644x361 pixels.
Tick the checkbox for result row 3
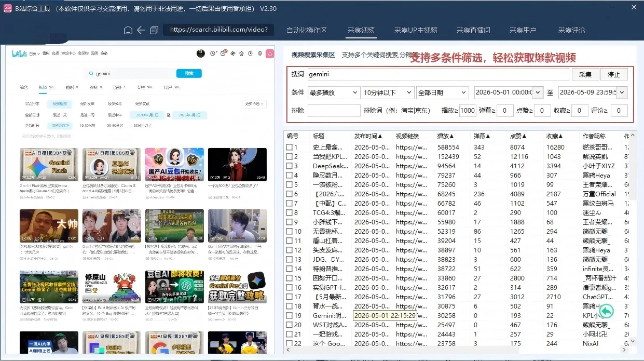point(289,166)
